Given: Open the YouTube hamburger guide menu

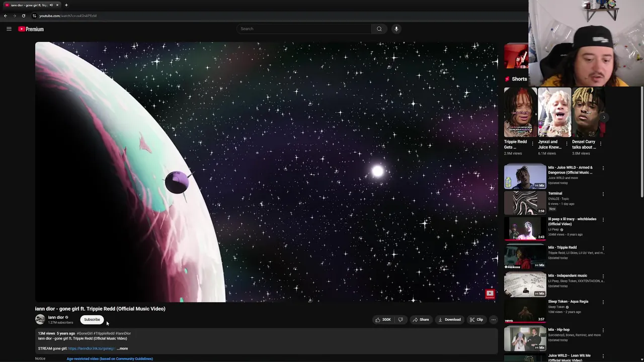Looking at the screenshot, I should [x=9, y=29].
